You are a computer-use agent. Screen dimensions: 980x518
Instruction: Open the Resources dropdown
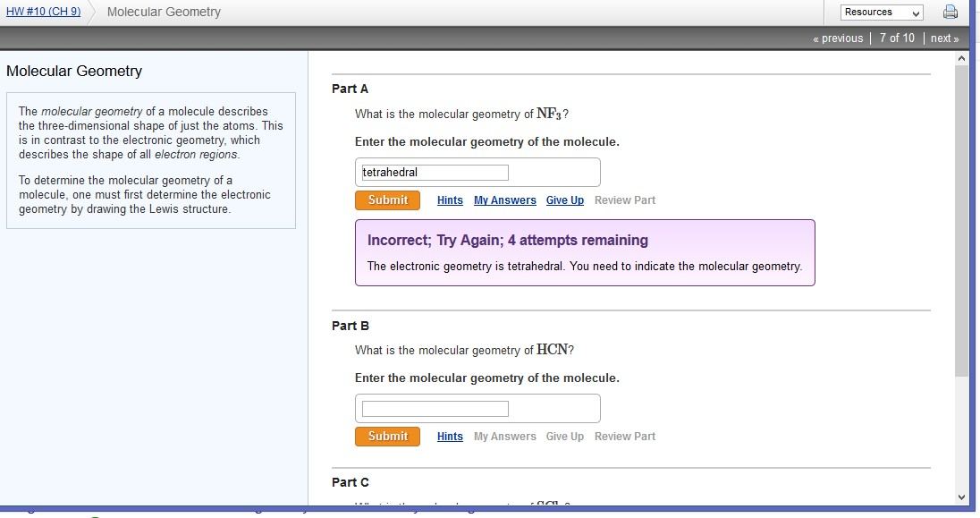(x=881, y=13)
